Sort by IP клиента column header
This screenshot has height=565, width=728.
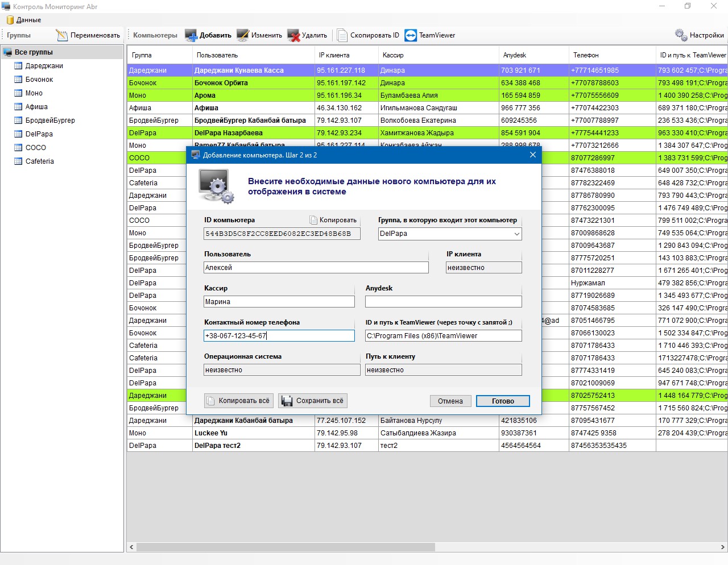coord(346,55)
